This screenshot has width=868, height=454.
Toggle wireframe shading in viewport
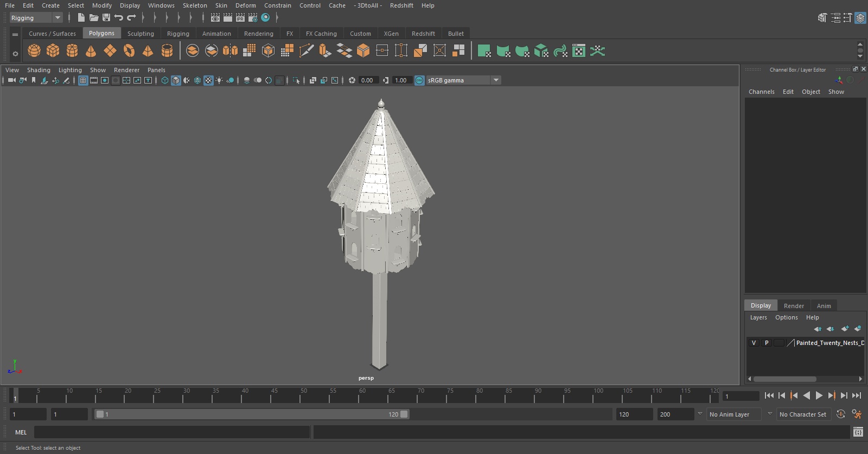pos(165,80)
